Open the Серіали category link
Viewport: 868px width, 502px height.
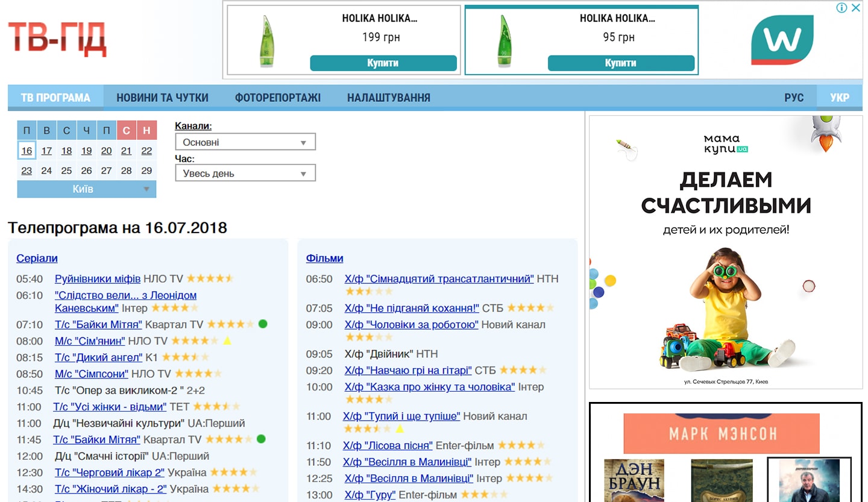[x=37, y=259]
